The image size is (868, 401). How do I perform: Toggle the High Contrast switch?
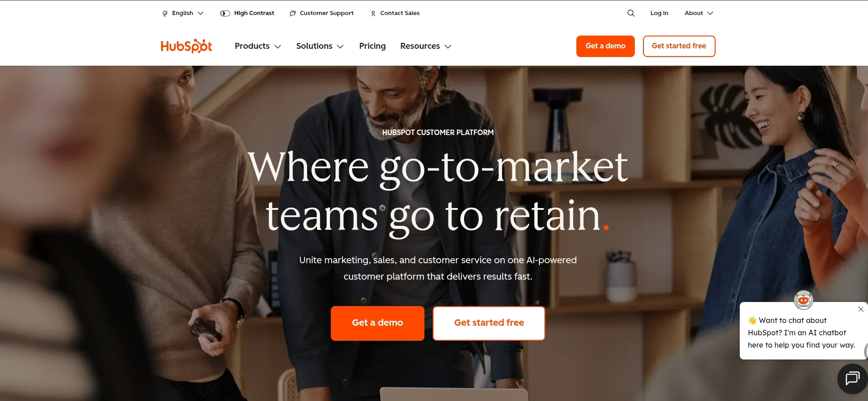(x=225, y=13)
